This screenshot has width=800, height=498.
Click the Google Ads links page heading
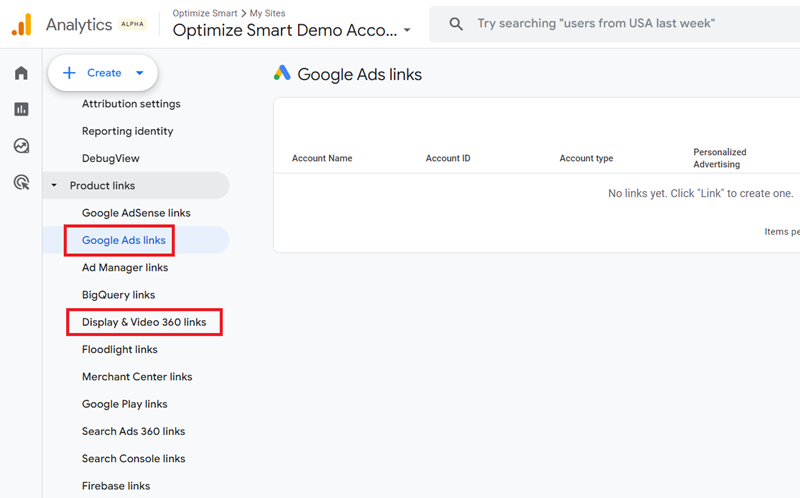(x=359, y=74)
